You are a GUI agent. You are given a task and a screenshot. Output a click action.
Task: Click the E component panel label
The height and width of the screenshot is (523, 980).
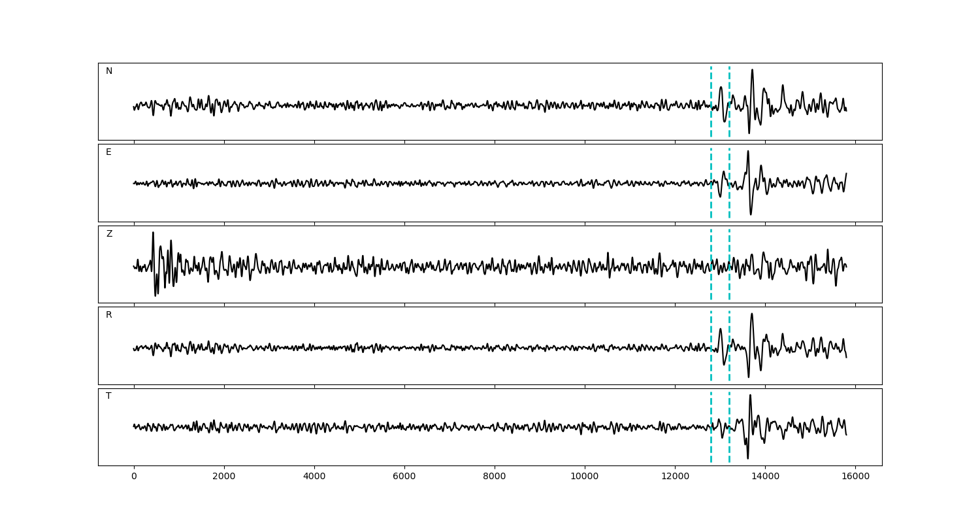click(x=108, y=152)
